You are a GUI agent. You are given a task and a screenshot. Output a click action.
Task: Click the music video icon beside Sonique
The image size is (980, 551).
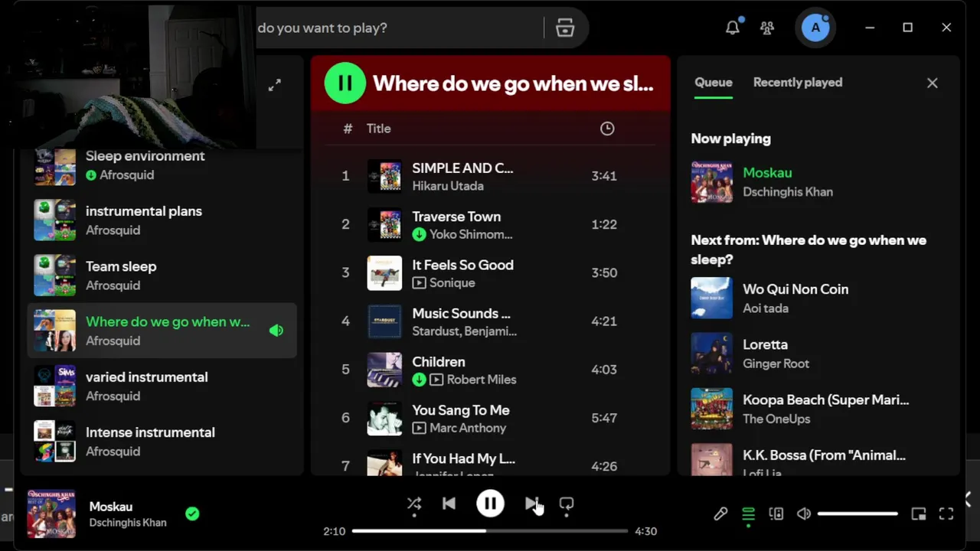[419, 283]
